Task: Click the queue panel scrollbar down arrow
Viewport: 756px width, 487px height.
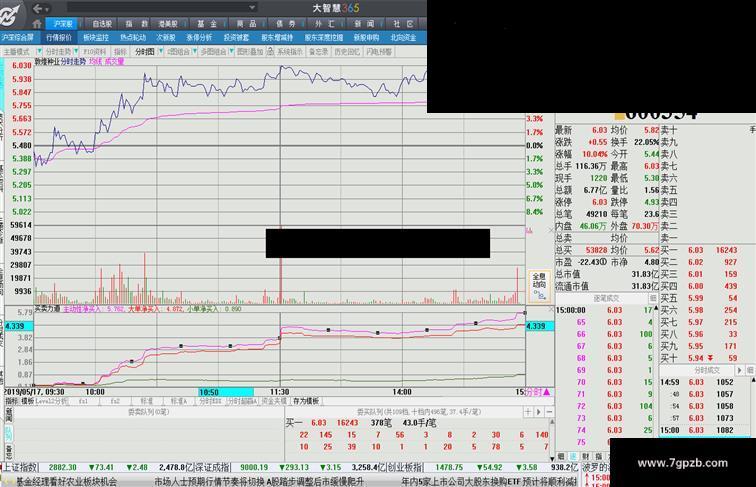Action: (552, 459)
